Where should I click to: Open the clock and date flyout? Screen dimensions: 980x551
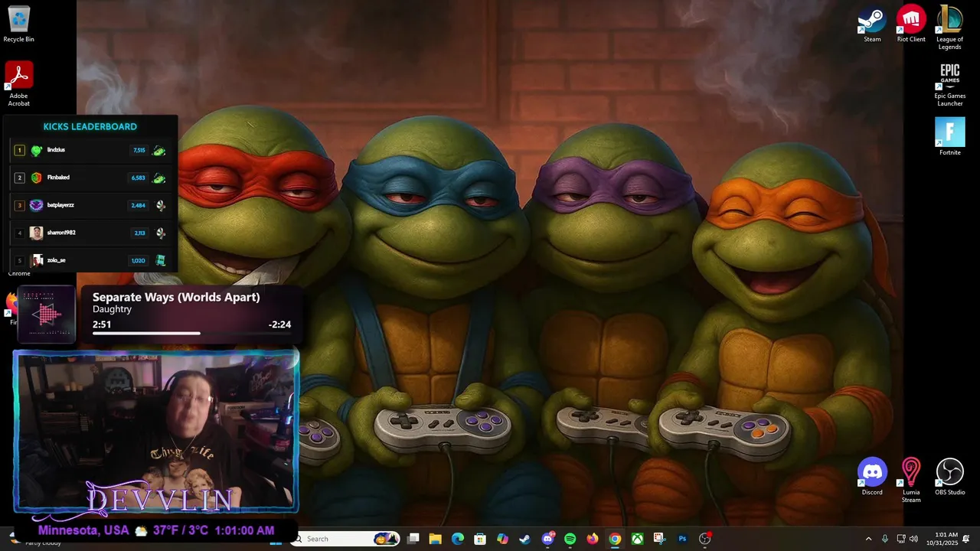[x=942, y=539]
